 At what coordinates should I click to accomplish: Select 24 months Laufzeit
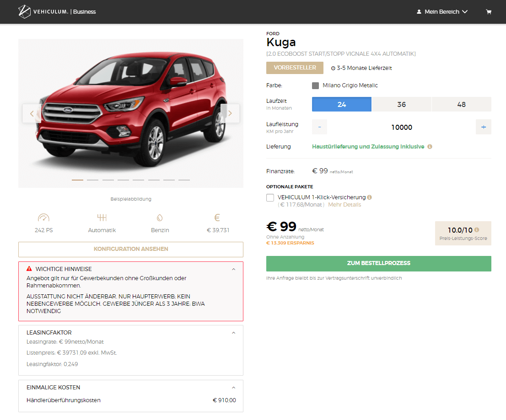(341, 105)
